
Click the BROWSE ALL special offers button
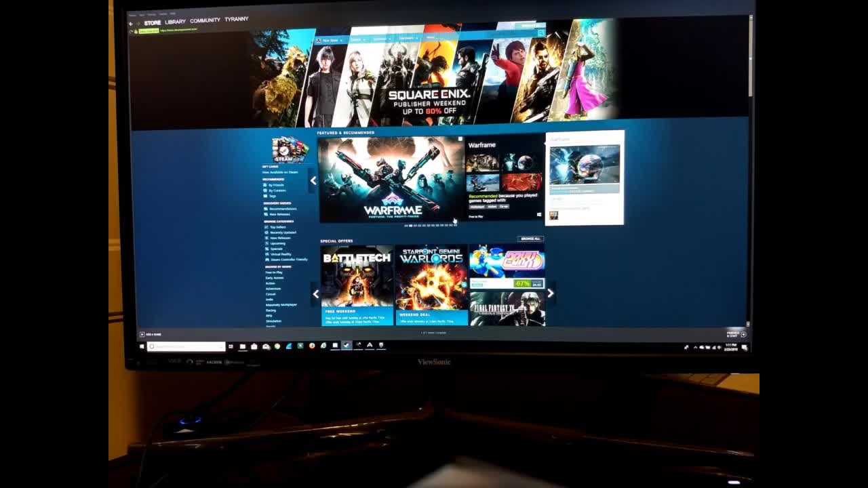[530, 239]
